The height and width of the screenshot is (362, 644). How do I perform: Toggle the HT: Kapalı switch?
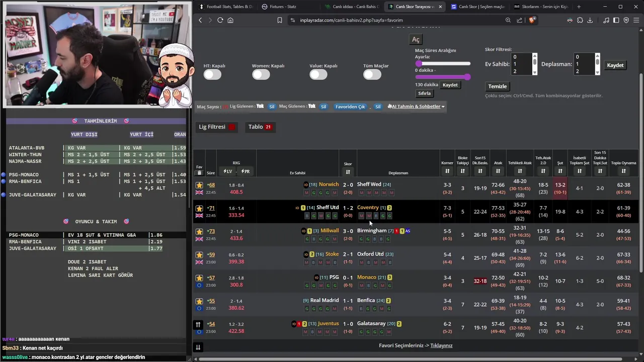[x=212, y=74]
